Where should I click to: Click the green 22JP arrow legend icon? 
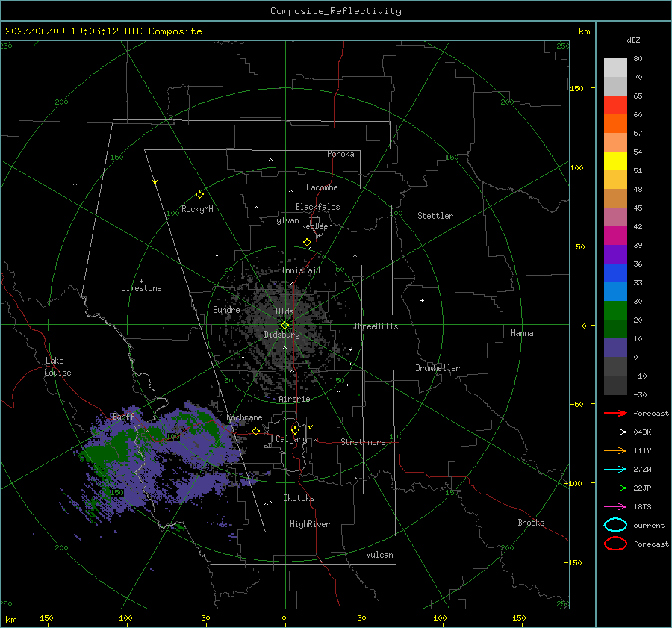(615, 488)
